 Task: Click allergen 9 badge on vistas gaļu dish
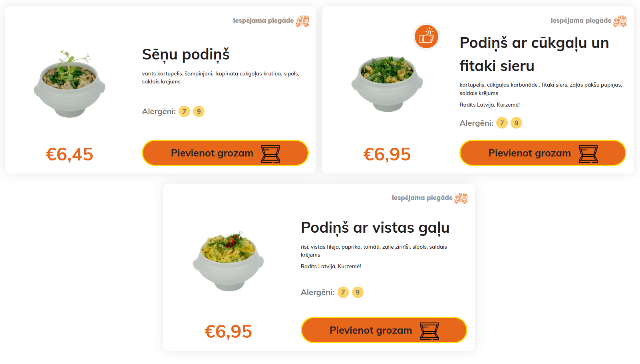pyautogui.click(x=358, y=292)
